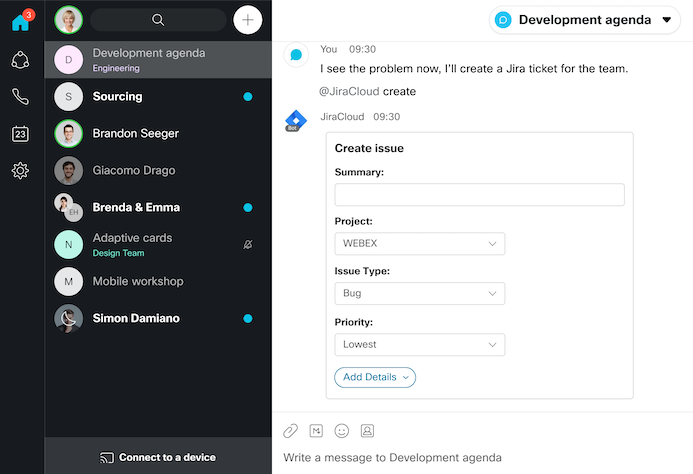Open the Simon Damiano conversation

coord(158,318)
